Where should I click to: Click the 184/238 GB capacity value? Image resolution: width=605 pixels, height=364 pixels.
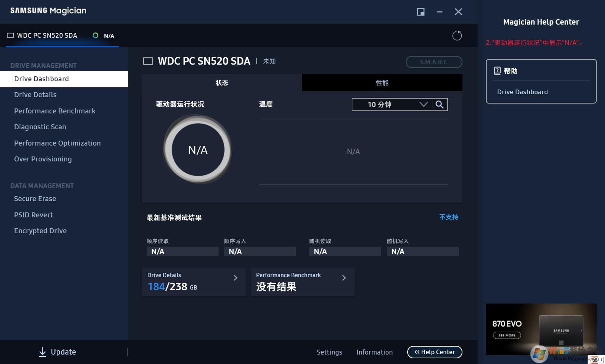coord(172,287)
